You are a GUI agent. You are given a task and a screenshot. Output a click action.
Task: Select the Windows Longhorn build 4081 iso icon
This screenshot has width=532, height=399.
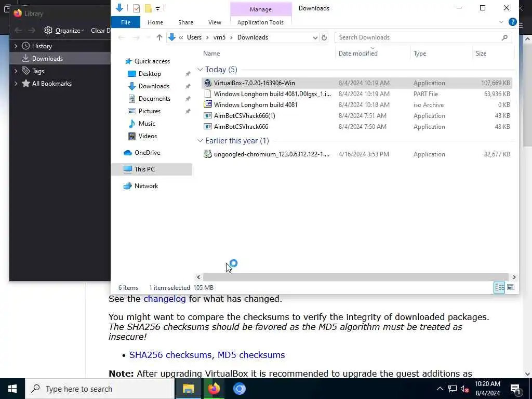click(x=208, y=104)
